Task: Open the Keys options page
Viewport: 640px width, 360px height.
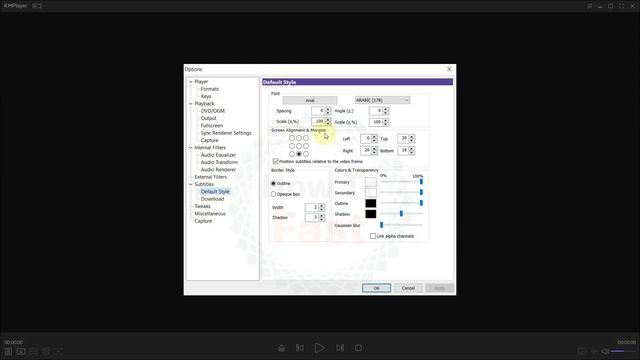Action: click(x=206, y=96)
